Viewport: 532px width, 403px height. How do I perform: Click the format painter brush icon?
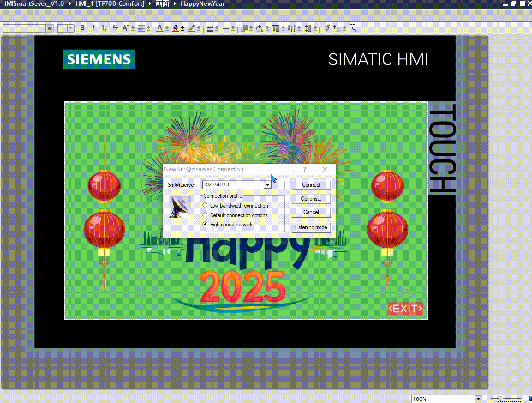coord(326,28)
